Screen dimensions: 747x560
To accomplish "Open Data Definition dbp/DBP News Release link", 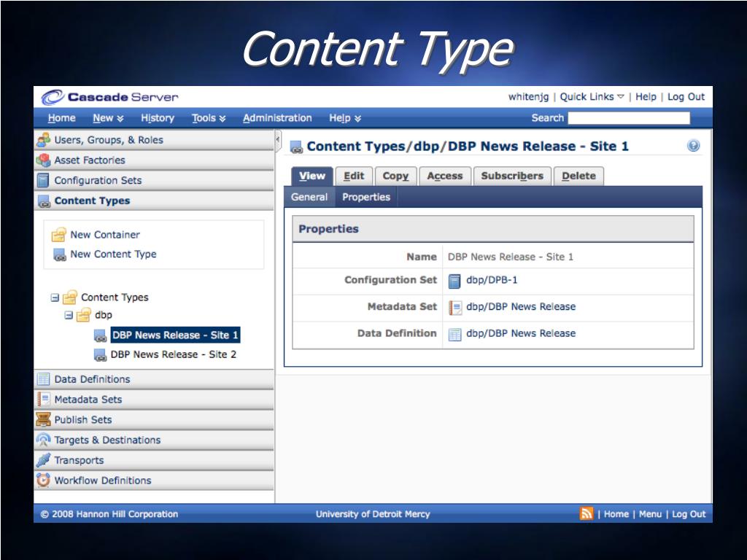I will point(521,333).
